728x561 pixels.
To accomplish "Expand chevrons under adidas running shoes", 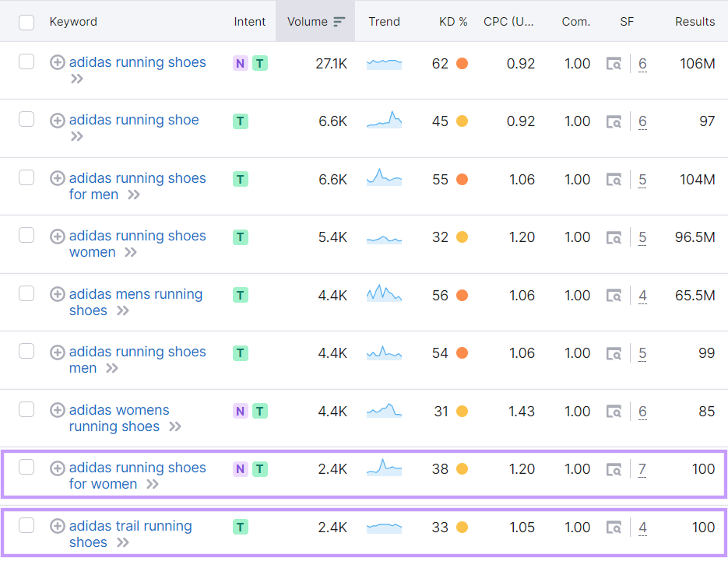I will pos(76,79).
